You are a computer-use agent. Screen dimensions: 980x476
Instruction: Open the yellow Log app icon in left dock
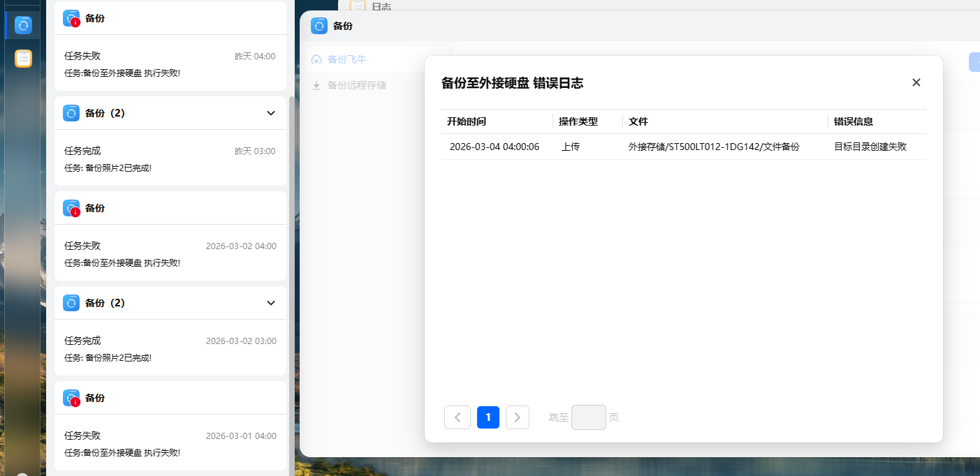click(24, 59)
